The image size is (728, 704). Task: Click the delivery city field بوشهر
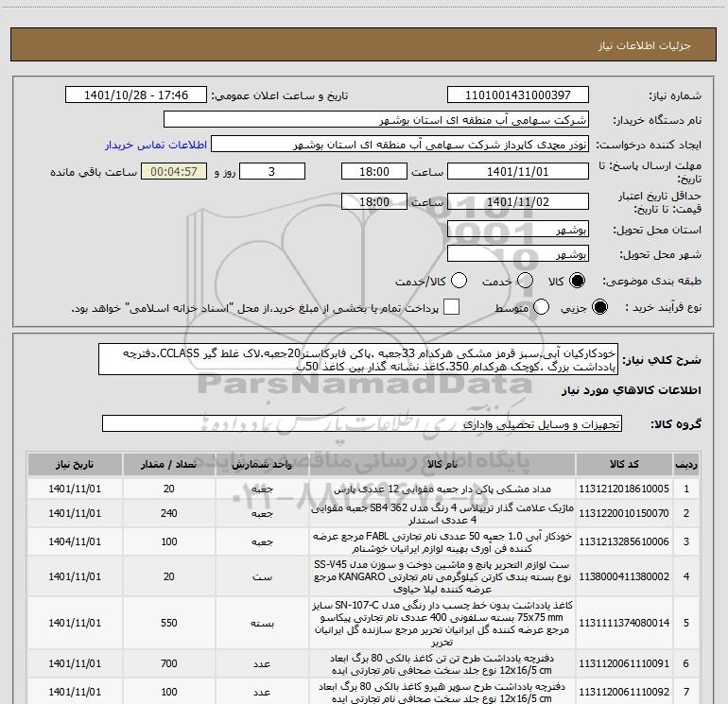point(518,254)
